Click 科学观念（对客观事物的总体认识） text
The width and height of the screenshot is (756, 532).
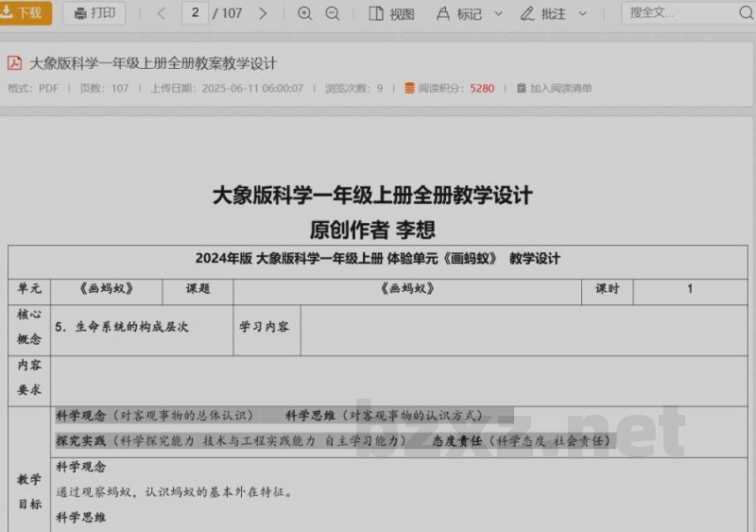pos(155,416)
